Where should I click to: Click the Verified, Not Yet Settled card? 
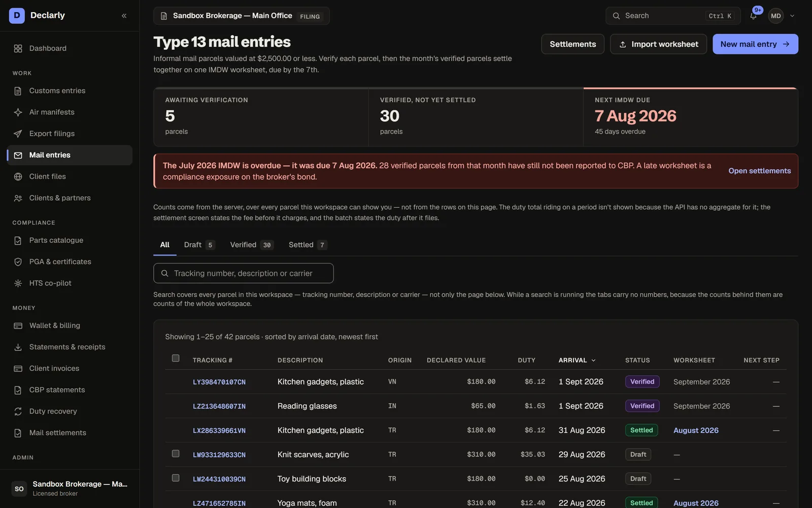476,117
